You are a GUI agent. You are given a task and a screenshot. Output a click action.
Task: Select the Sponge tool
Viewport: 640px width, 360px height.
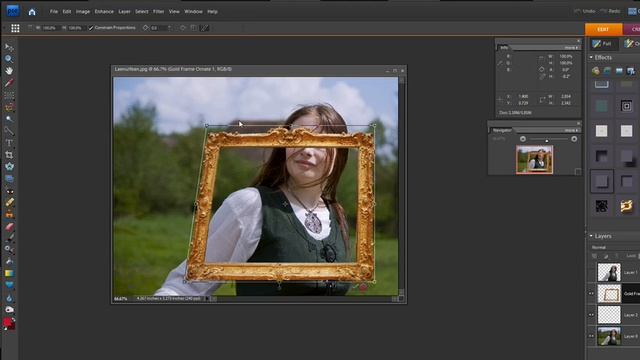(9, 309)
